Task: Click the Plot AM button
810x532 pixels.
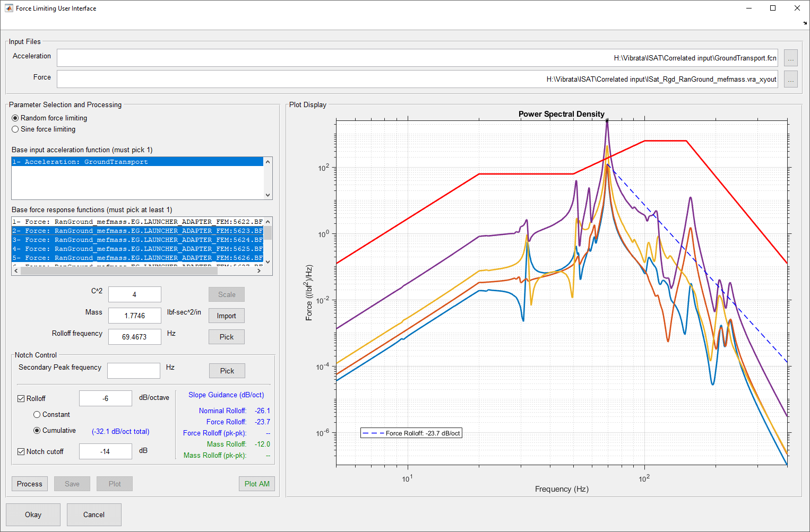Action: [x=257, y=484]
